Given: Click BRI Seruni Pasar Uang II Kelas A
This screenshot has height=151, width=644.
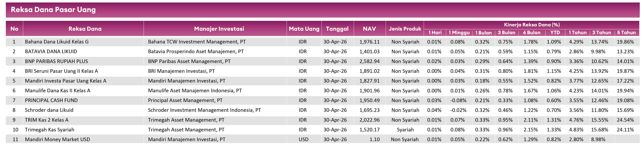Looking at the screenshot, I should pos(61,71).
